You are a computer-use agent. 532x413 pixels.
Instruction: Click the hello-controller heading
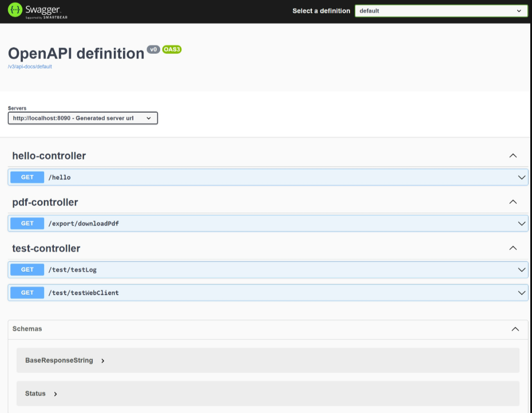pos(49,156)
